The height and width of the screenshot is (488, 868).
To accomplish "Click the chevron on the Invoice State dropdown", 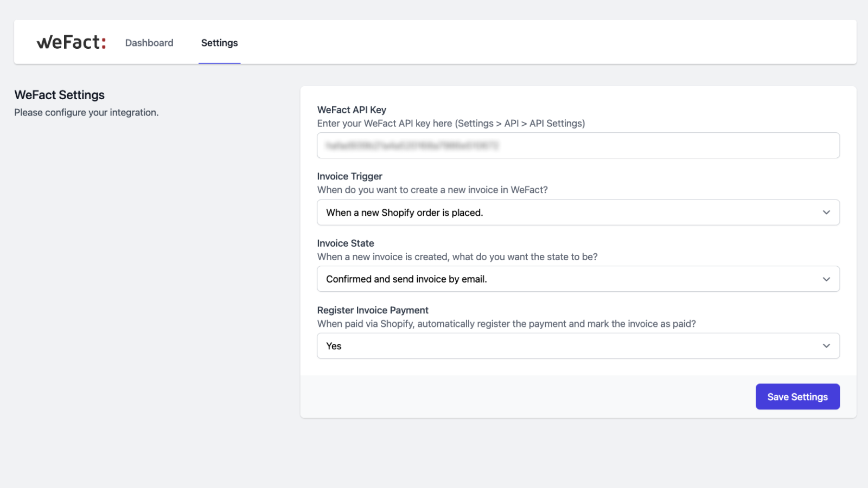I will click(826, 279).
